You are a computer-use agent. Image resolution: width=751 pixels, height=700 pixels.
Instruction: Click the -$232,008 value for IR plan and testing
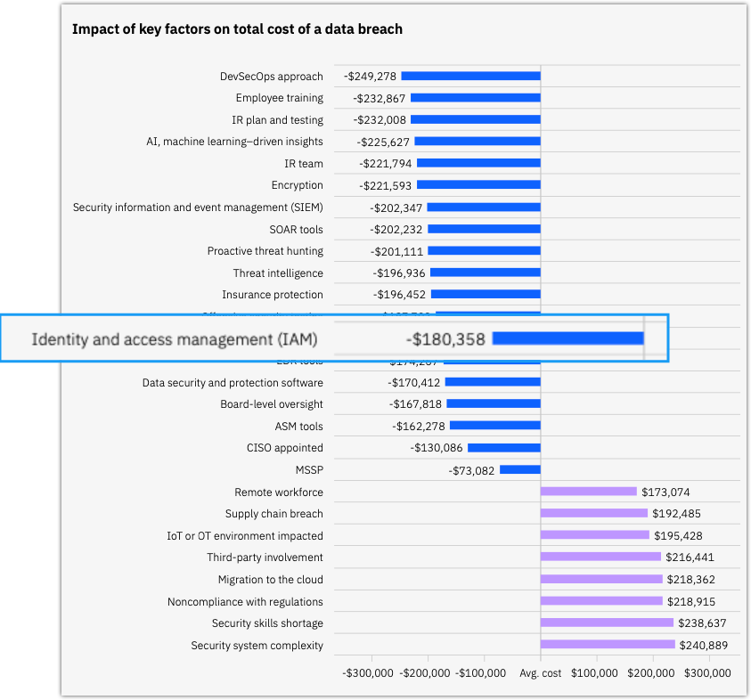pos(380,120)
